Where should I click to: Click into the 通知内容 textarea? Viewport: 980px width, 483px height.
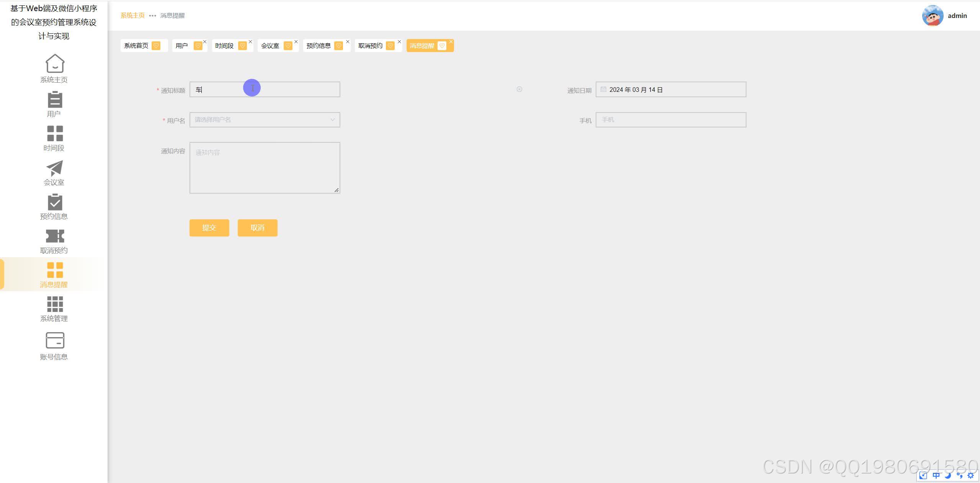(x=265, y=168)
